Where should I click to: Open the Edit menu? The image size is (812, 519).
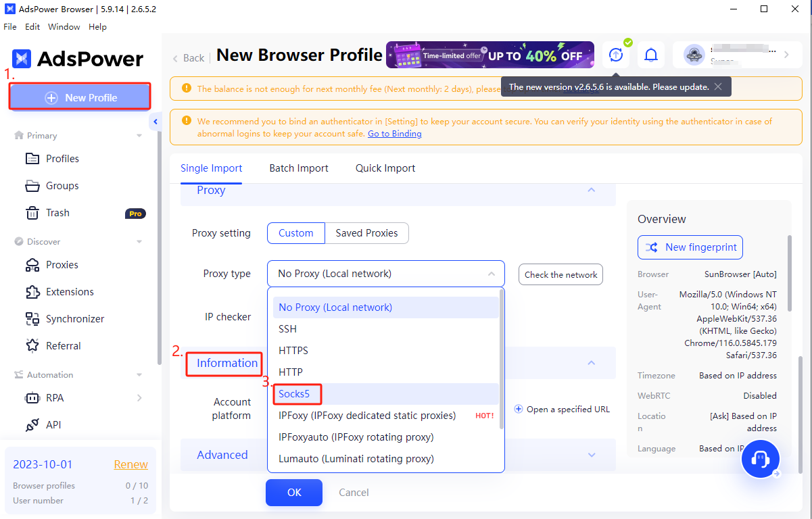point(32,27)
